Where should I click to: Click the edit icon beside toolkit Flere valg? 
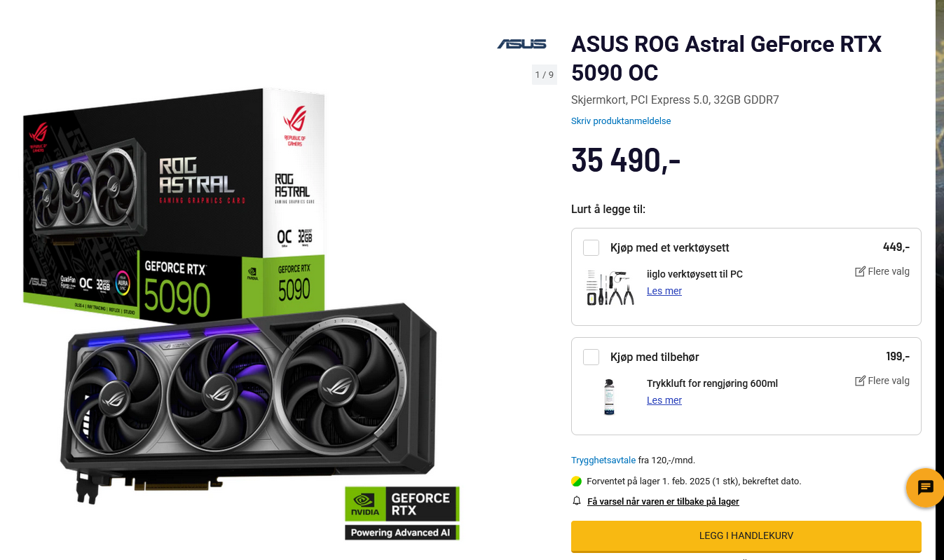coord(860,271)
